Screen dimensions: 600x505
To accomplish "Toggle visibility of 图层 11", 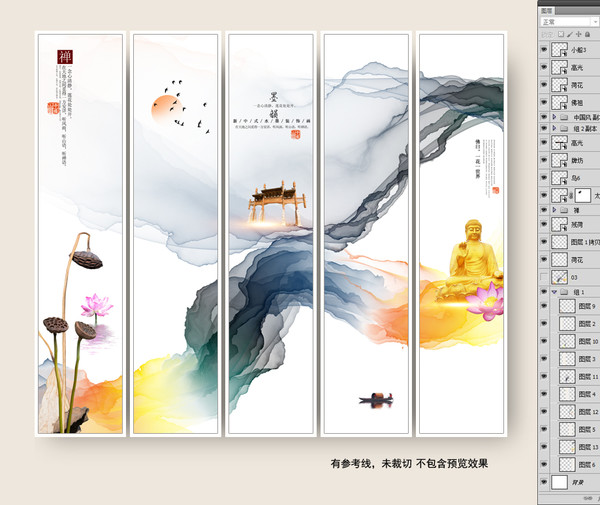I will (544, 376).
